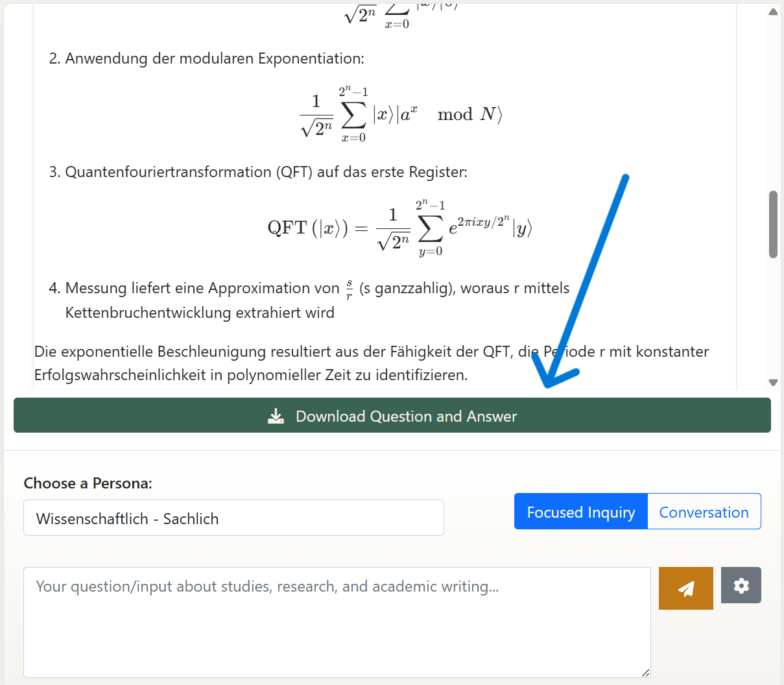Select the gear icon beside the send button
This screenshot has height=685, width=784.
741,585
